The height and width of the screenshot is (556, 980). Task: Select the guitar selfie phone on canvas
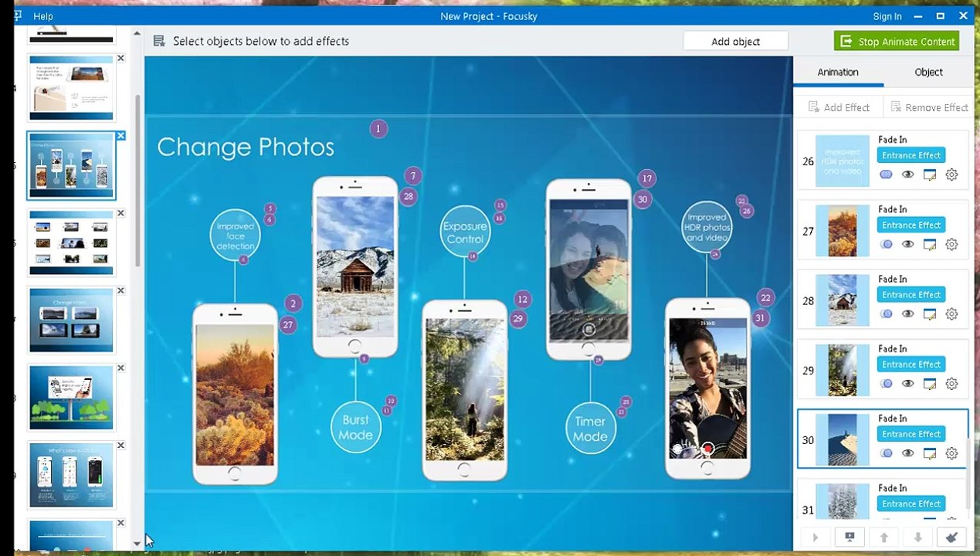point(707,388)
